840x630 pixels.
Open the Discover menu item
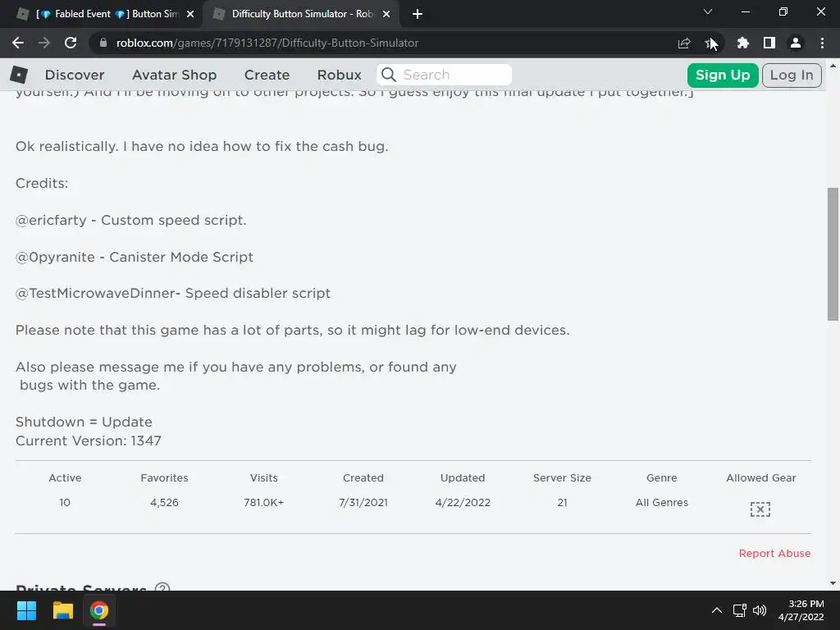pos(75,75)
